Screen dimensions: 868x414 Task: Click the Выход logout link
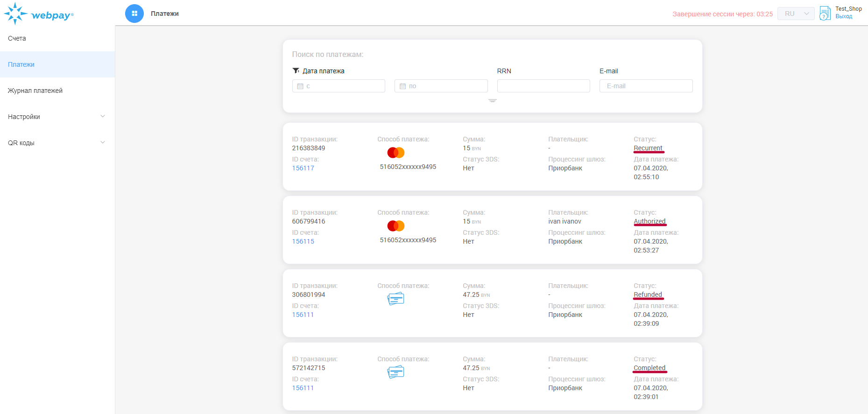click(844, 16)
